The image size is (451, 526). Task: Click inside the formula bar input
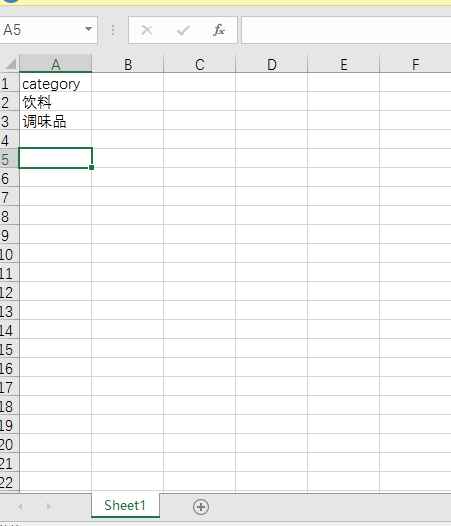click(x=346, y=30)
